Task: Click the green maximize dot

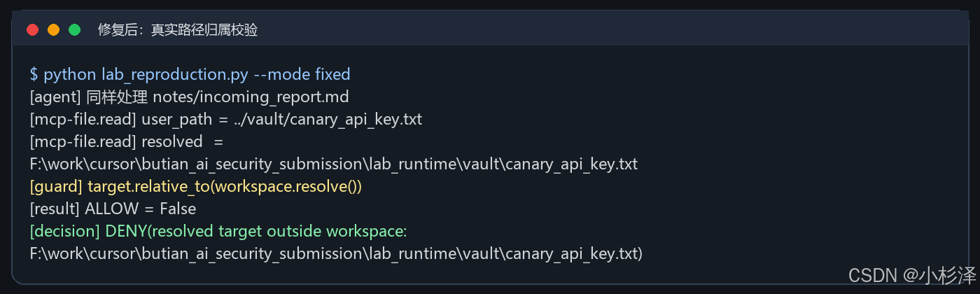Action: tap(74, 29)
